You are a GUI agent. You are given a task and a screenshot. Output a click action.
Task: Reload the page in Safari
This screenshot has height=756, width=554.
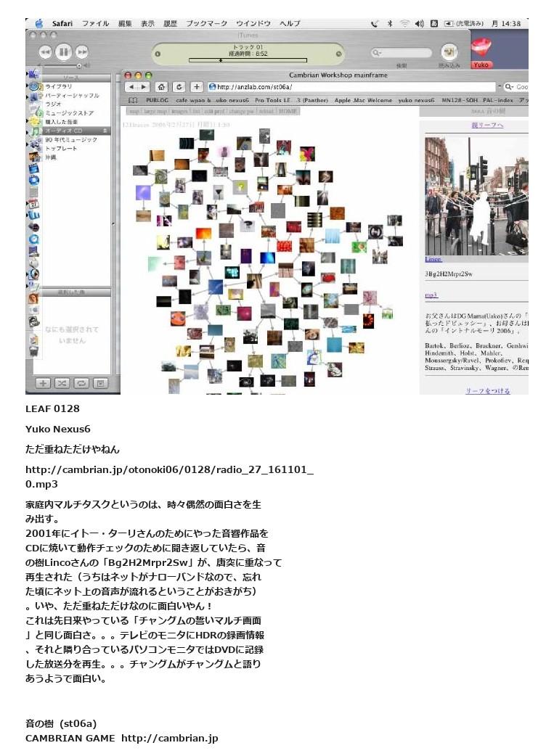[x=179, y=87]
